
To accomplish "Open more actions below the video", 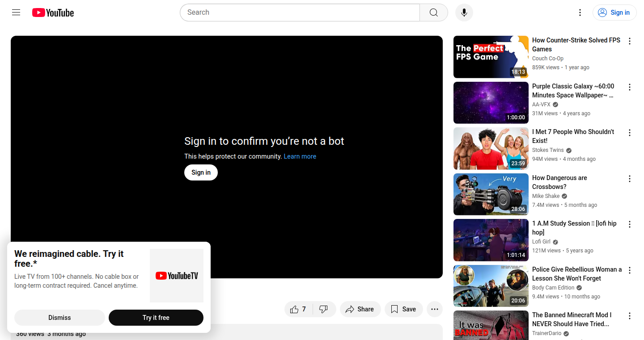I will click(x=435, y=309).
